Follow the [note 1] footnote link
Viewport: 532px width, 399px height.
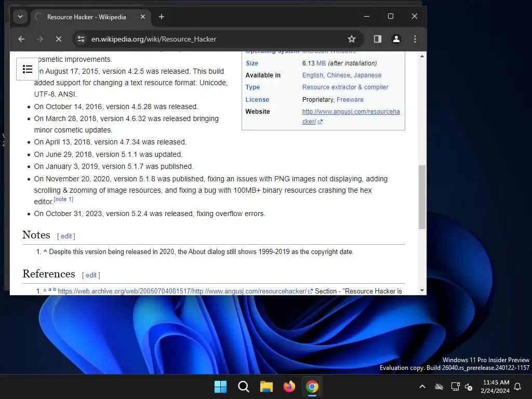[x=63, y=199]
